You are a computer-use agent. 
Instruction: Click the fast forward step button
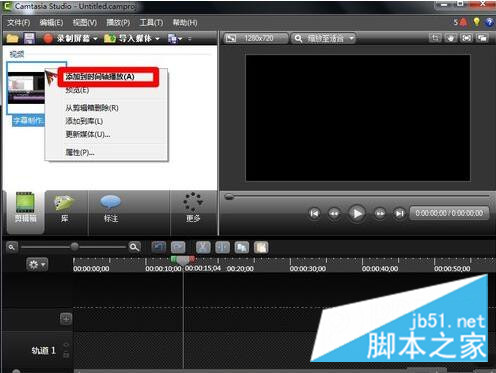380,213
